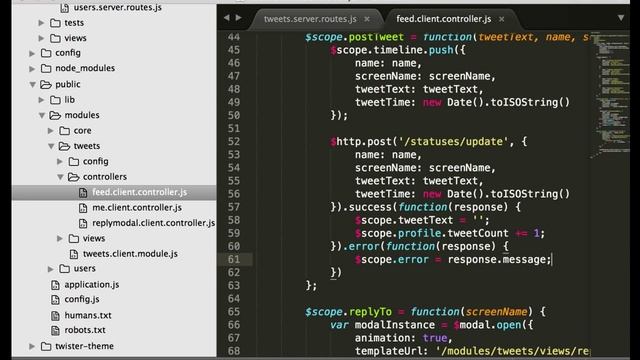
Task: Open robots.txt file
Action: (x=85, y=330)
